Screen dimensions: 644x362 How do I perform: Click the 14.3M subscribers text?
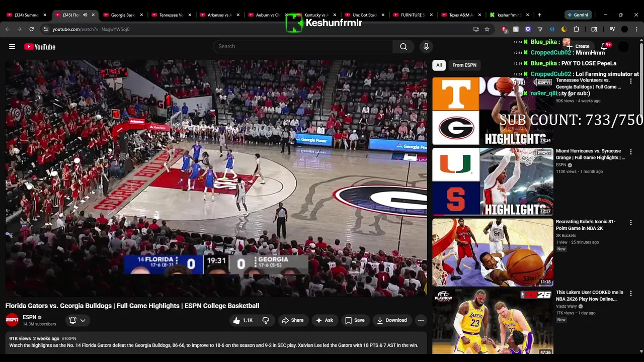click(x=39, y=324)
